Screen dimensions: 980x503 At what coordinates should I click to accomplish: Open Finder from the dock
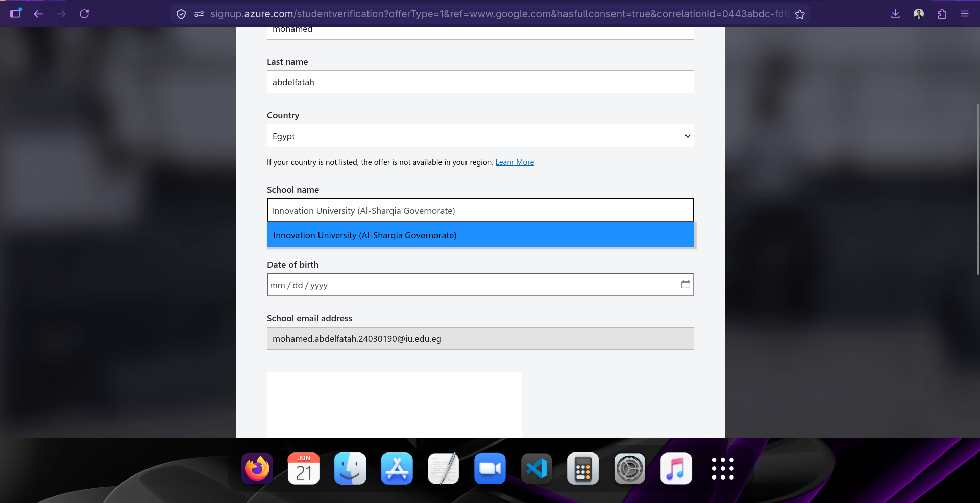(350, 468)
